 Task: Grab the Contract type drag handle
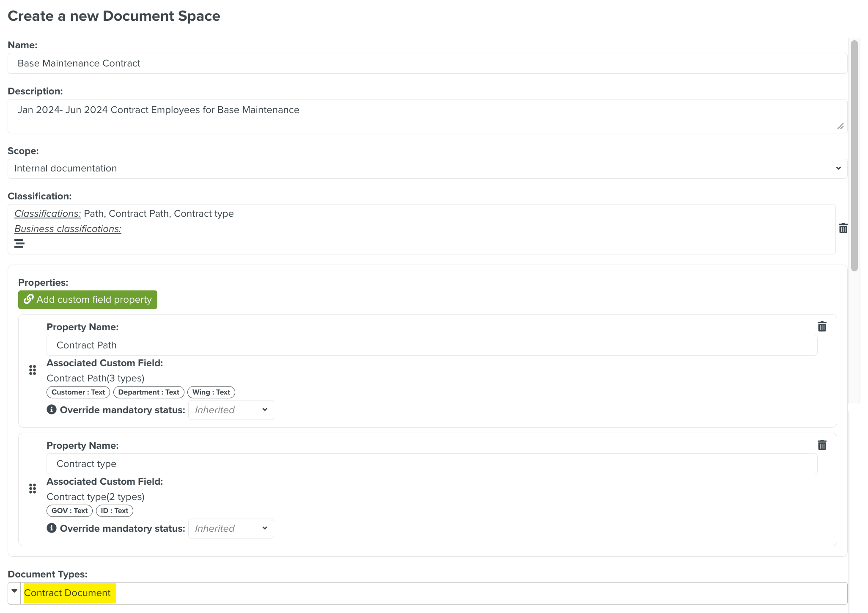pyautogui.click(x=33, y=489)
